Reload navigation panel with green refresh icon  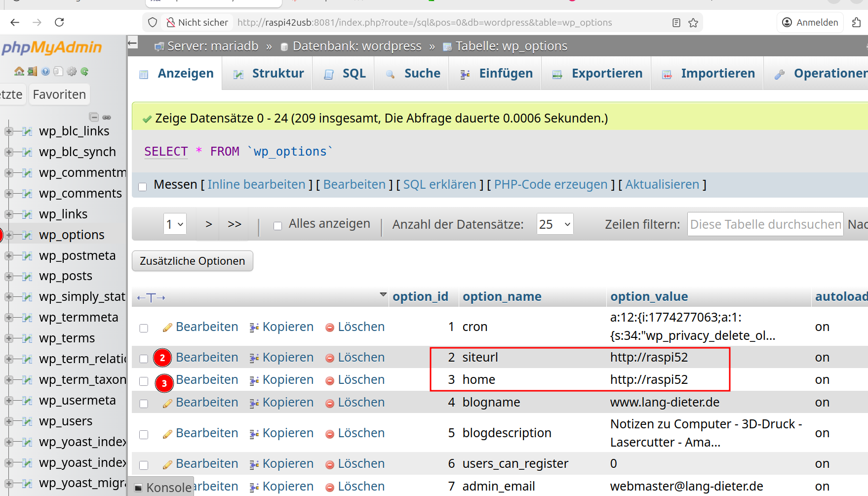[x=84, y=71]
